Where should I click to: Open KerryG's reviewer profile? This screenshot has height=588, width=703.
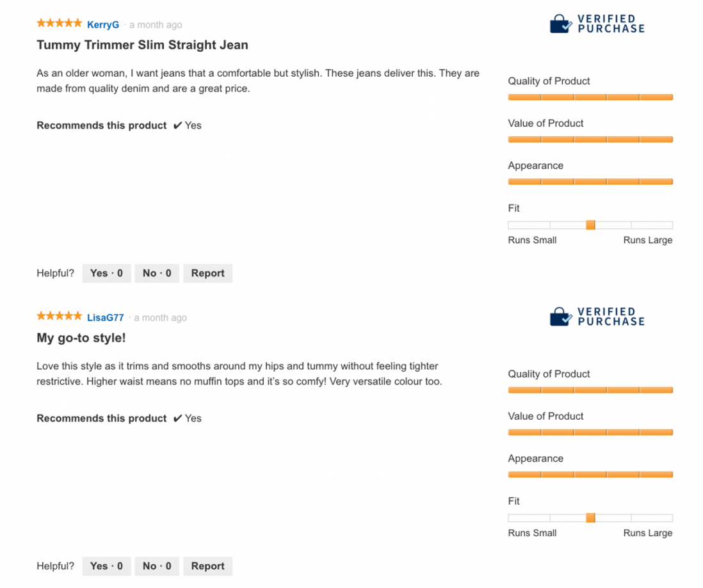(x=103, y=25)
